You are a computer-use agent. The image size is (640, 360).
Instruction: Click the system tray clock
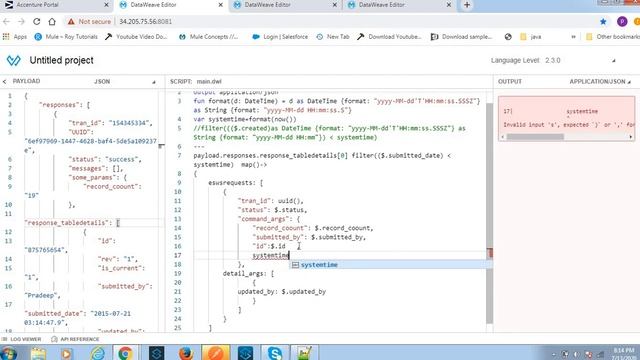pyautogui.click(x=624, y=353)
